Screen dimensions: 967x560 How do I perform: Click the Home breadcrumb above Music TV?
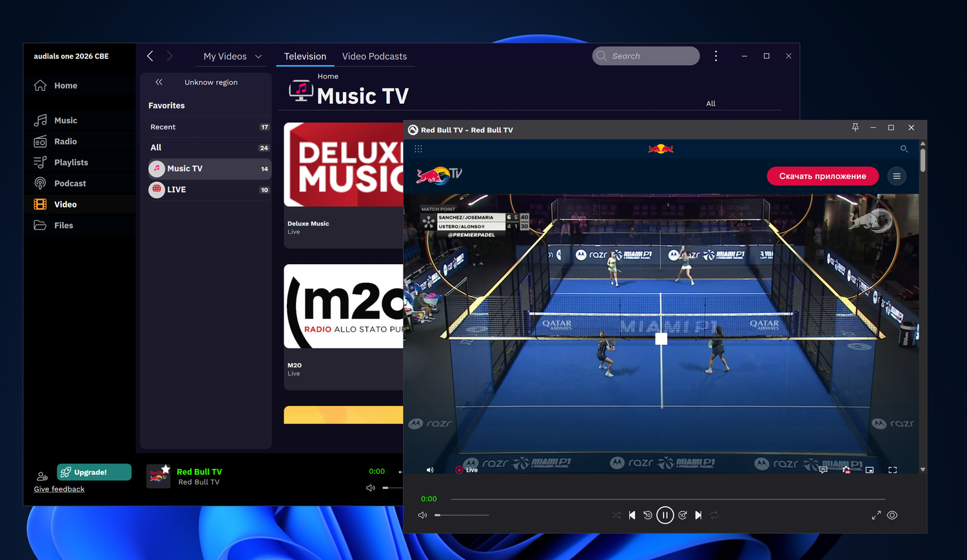327,77
